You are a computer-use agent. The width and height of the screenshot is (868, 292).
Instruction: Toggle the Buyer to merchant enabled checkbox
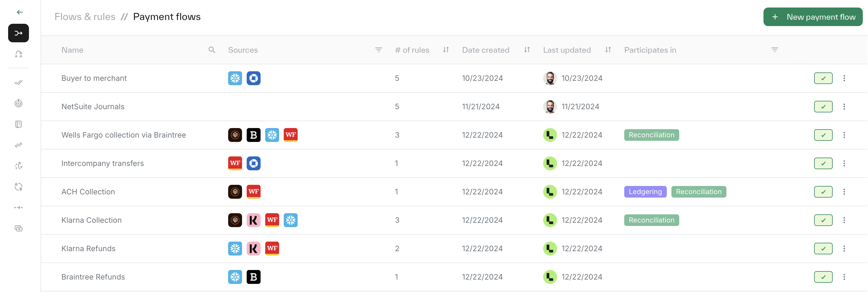tap(823, 78)
